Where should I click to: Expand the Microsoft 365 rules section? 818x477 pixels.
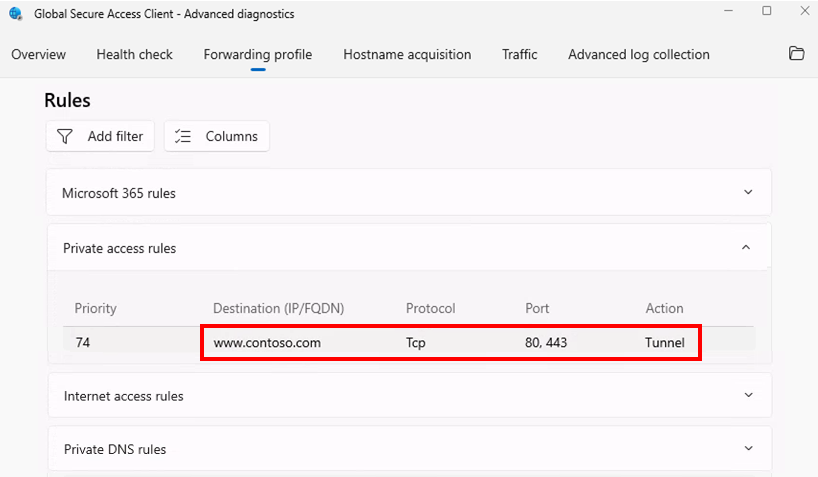click(747, 193)
